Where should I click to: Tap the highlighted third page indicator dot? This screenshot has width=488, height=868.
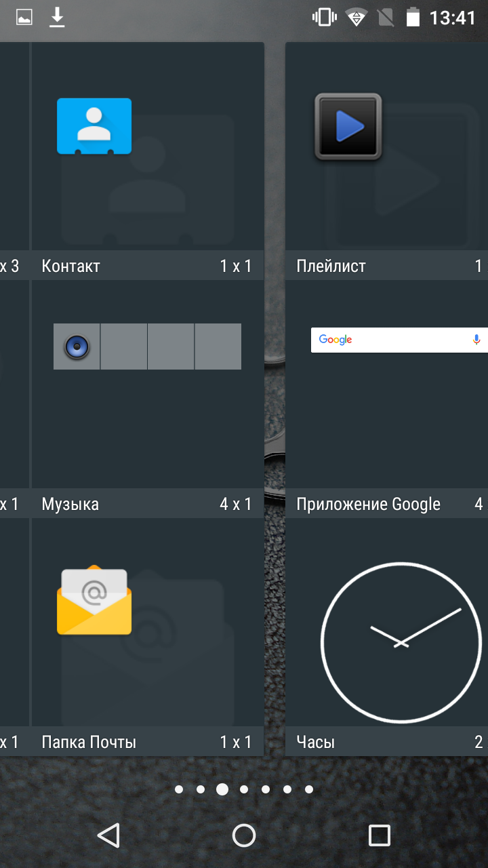point(222,789)
